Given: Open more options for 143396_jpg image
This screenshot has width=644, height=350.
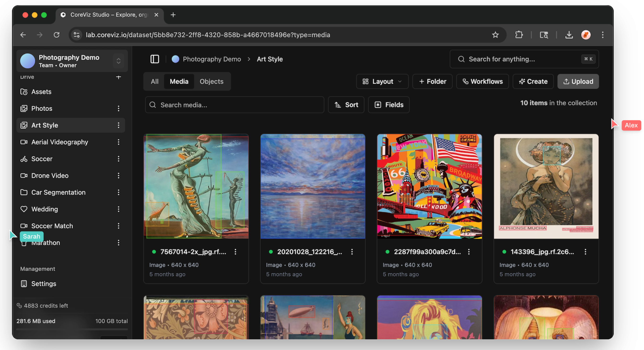Looking at the screenshot, I should [x=585, y=252].
